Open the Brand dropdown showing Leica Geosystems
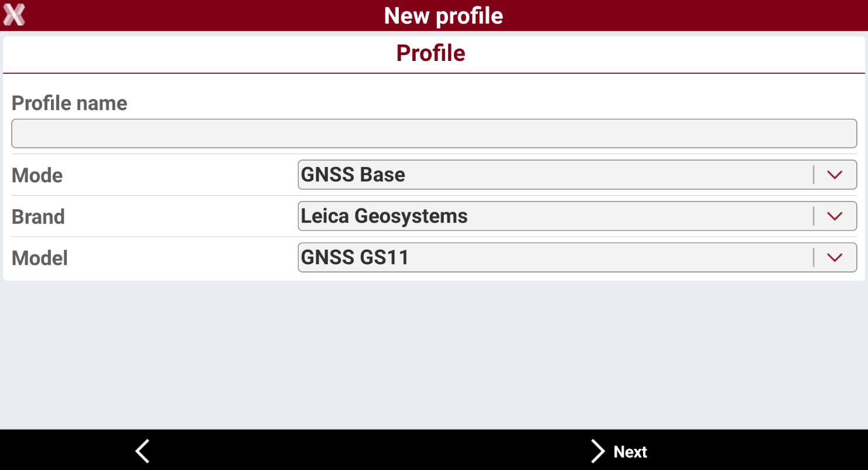 [577, 216]
